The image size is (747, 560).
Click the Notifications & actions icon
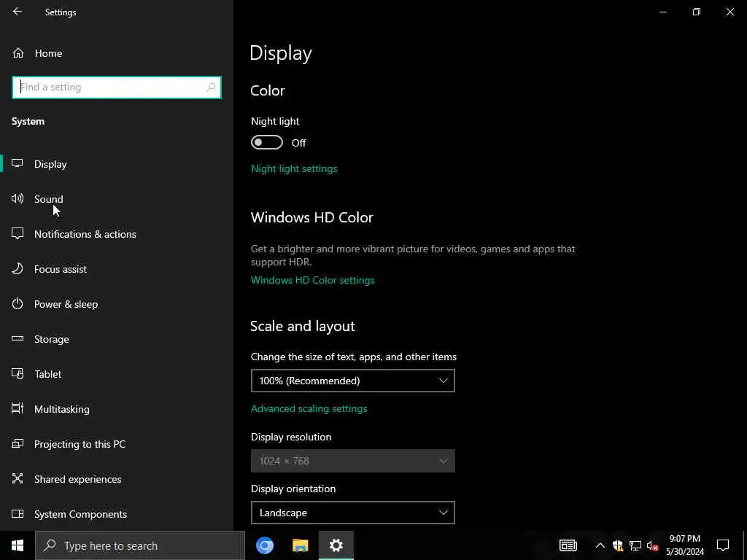click(18, 233)
